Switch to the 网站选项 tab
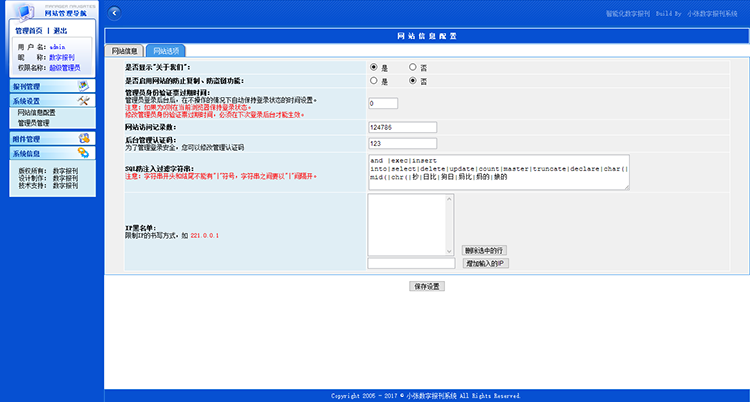This screenshot has height=402, width=750. click(165, 51)
